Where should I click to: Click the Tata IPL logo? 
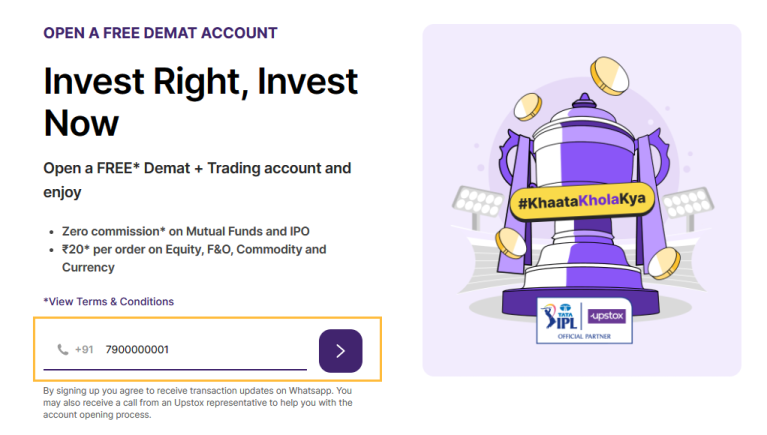pyautogui.click(x=560, y=317)
